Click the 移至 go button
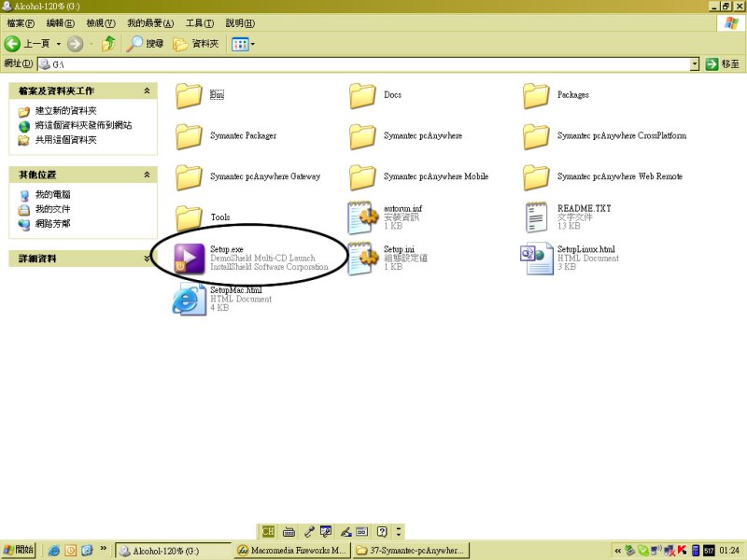This screenshot has height=560, width=747. tap(722, 63)
